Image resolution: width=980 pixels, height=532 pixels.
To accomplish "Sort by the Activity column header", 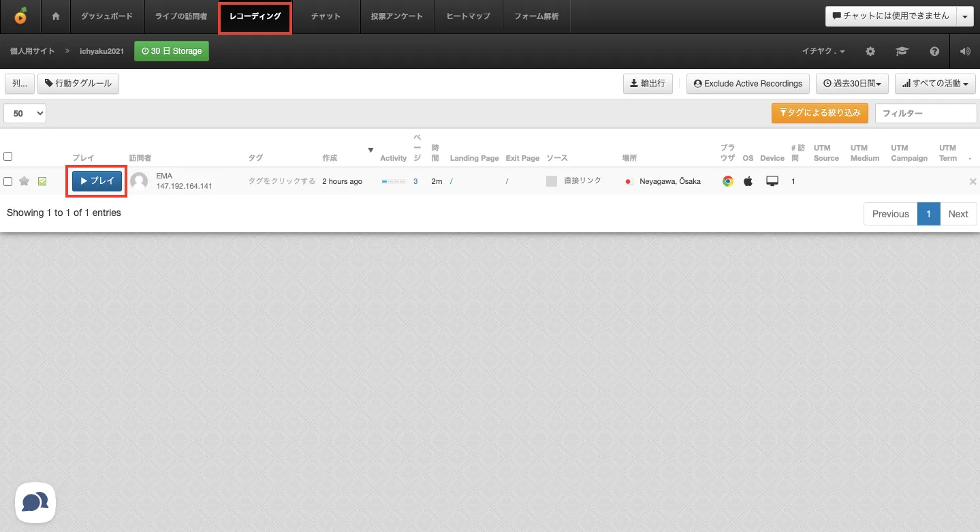I will click(394, 158).
